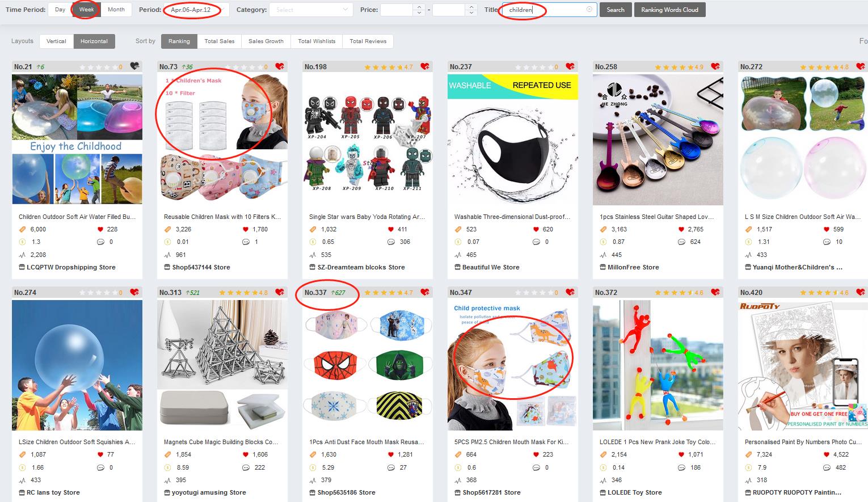The height and width of the screenshot is (502, 868).
Task: Toggle wishlist heart on product No.198
Action: [425, 66]
